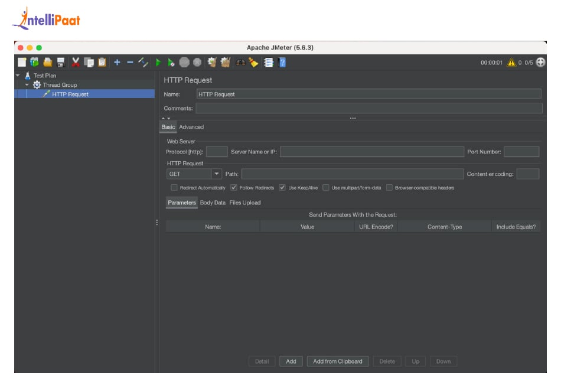Open the Templates icon in toolbar
561x392 pixels.
[x=34, y=62]
